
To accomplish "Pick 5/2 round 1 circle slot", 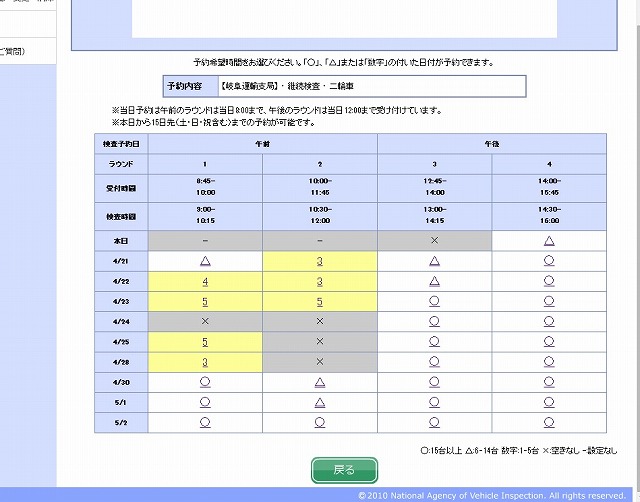I will click(x=205, y=422).
